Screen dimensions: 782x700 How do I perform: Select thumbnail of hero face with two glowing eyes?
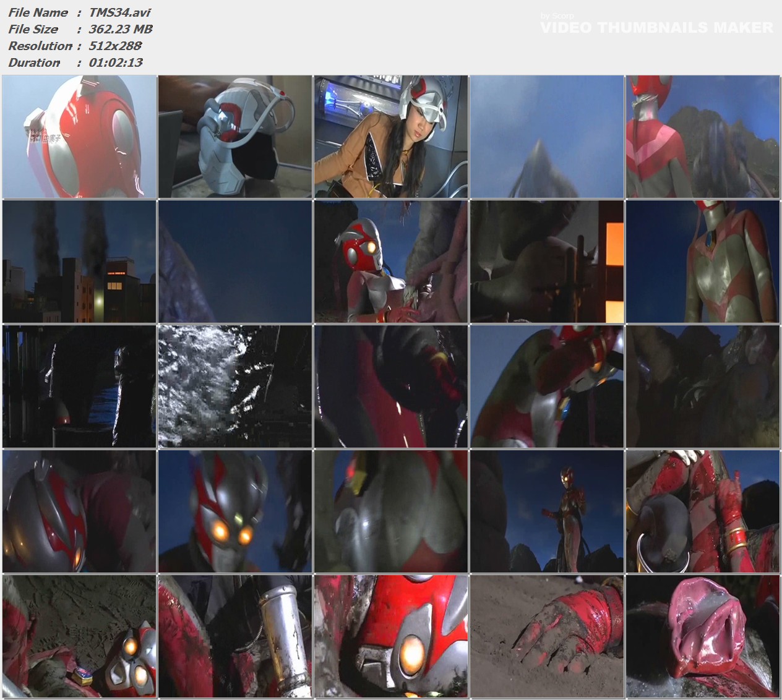tap(235, 511)
